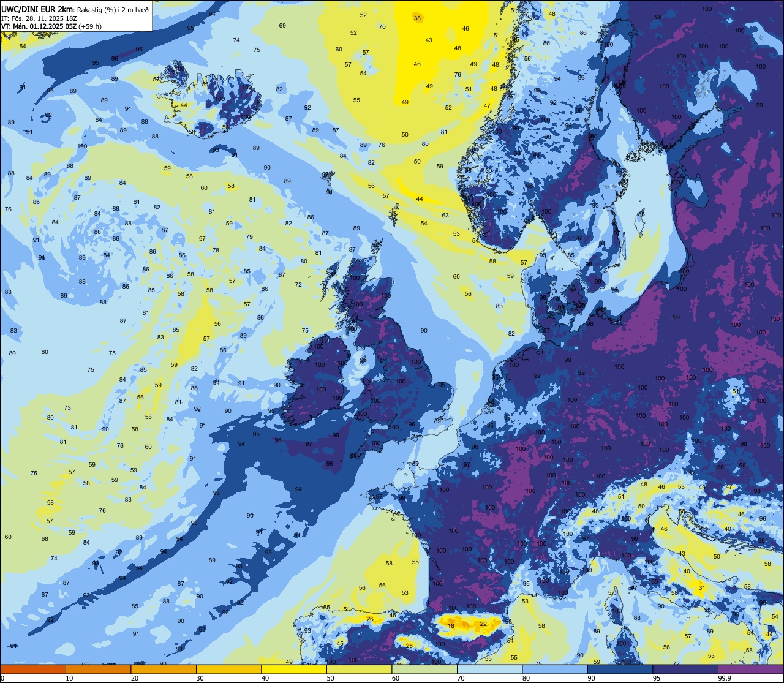Click the humidity value '22' over northern Spain
784x683 pixels.
point(483,624)
